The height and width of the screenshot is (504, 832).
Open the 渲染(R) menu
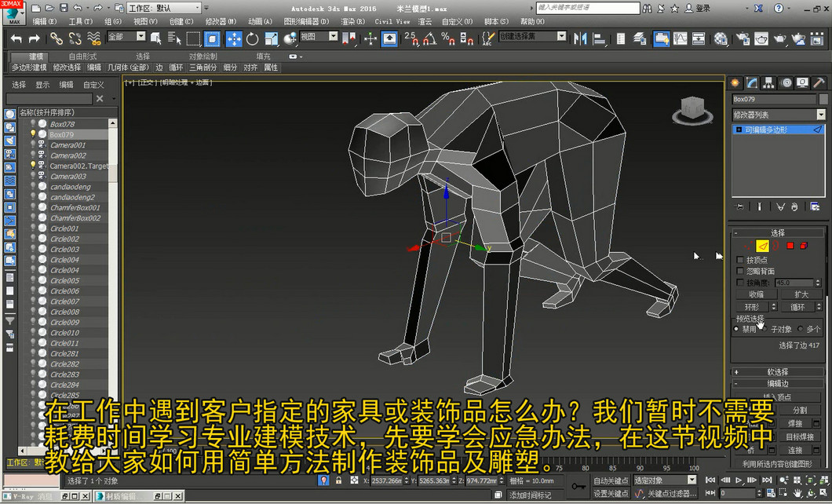coord(353,22)
